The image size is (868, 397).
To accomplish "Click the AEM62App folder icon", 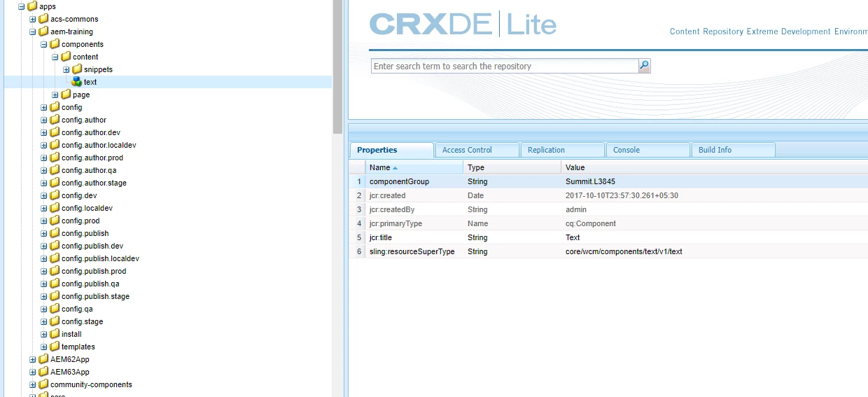I will [x=43, y=359].
